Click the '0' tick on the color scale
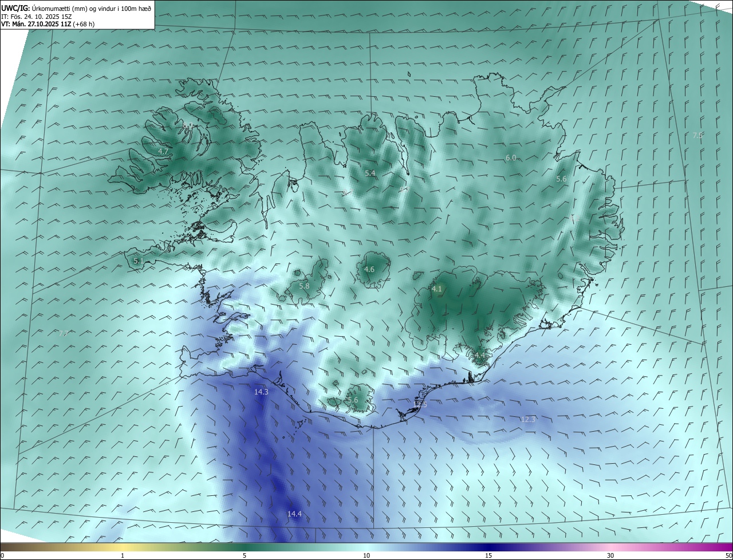This screenshot has height=560, width=733. (x=2, y=556)
